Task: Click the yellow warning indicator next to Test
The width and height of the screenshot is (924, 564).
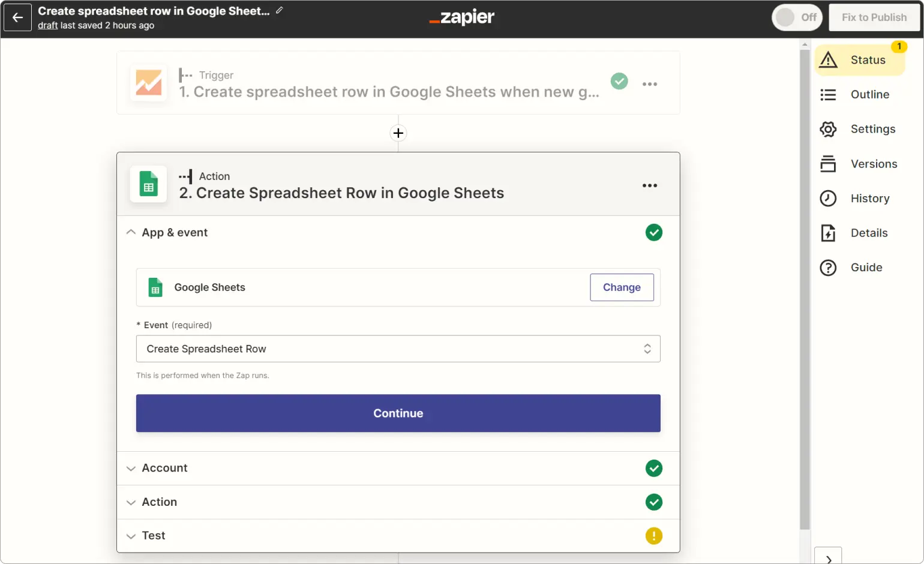Action: pos(653,535)
